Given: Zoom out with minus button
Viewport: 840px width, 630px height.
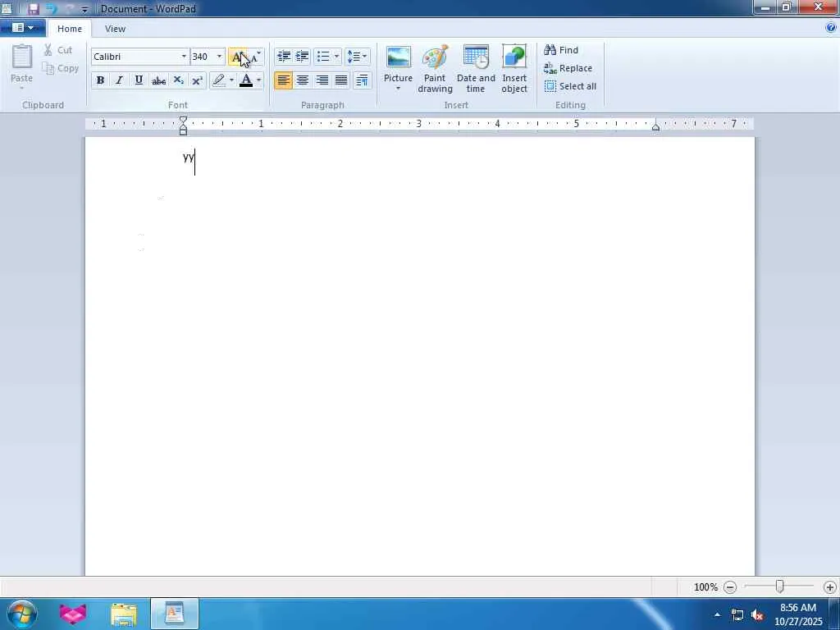Looking at the screenshot, I should [x=729, y=587].
